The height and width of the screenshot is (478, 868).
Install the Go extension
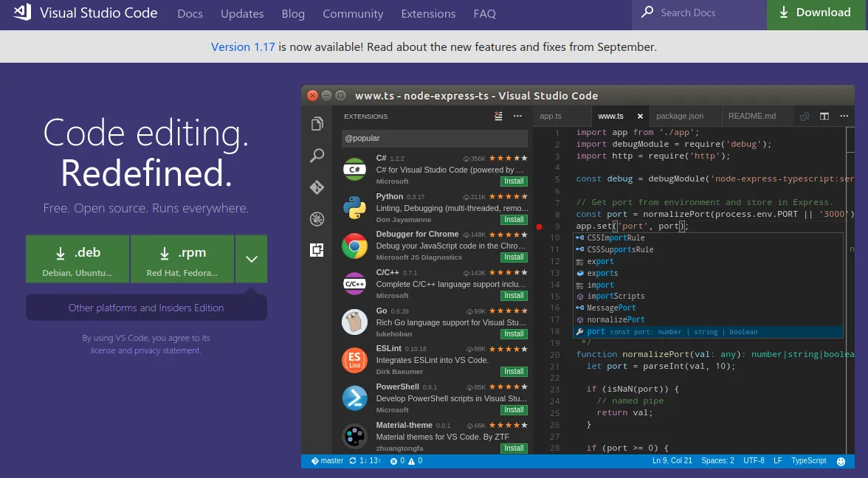(514, 333)
